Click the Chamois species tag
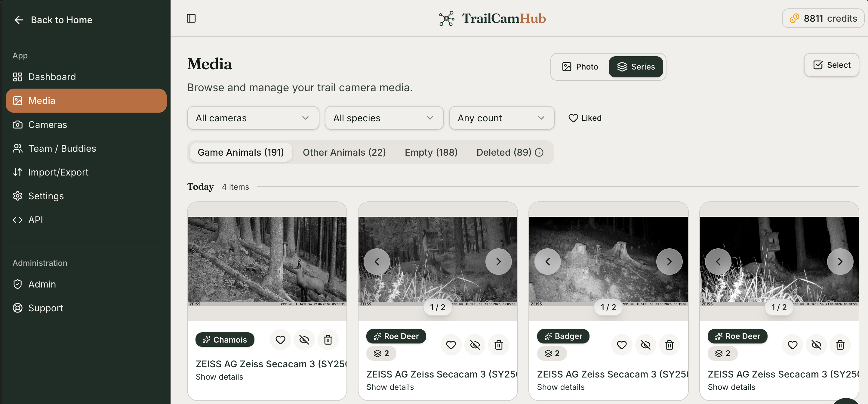868x404 pixels. tap(225, 339)
